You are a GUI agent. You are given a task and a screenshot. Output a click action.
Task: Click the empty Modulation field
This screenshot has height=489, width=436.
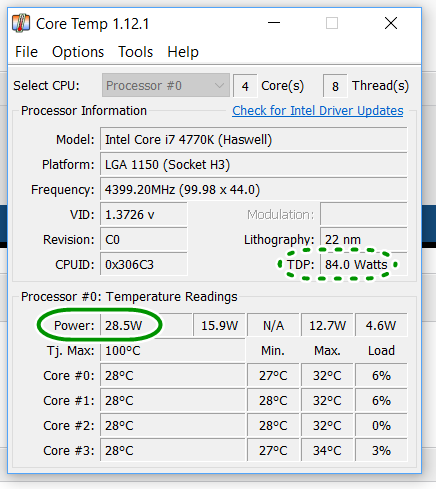[364, 214]
